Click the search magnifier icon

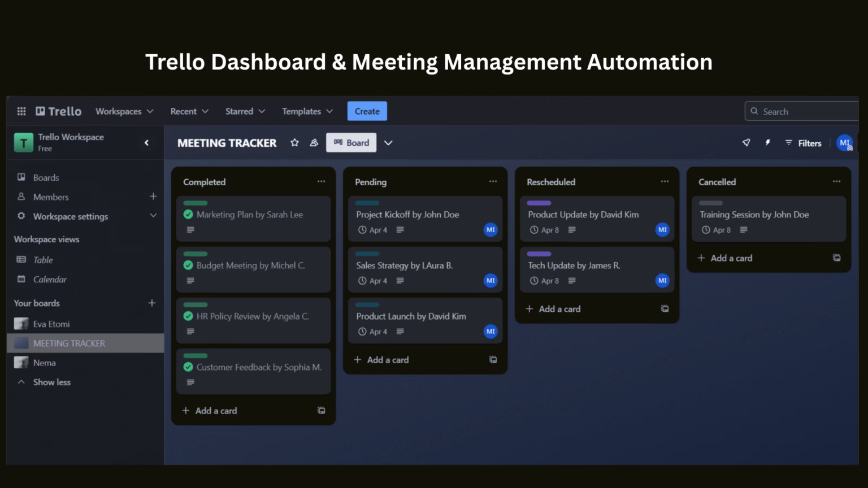pos(754,111)
